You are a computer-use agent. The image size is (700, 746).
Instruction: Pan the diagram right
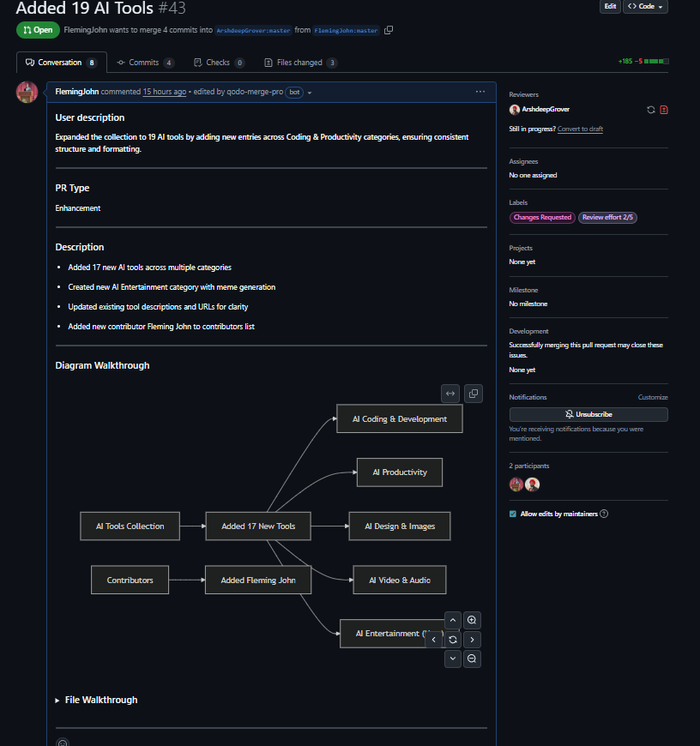[472, 640]
